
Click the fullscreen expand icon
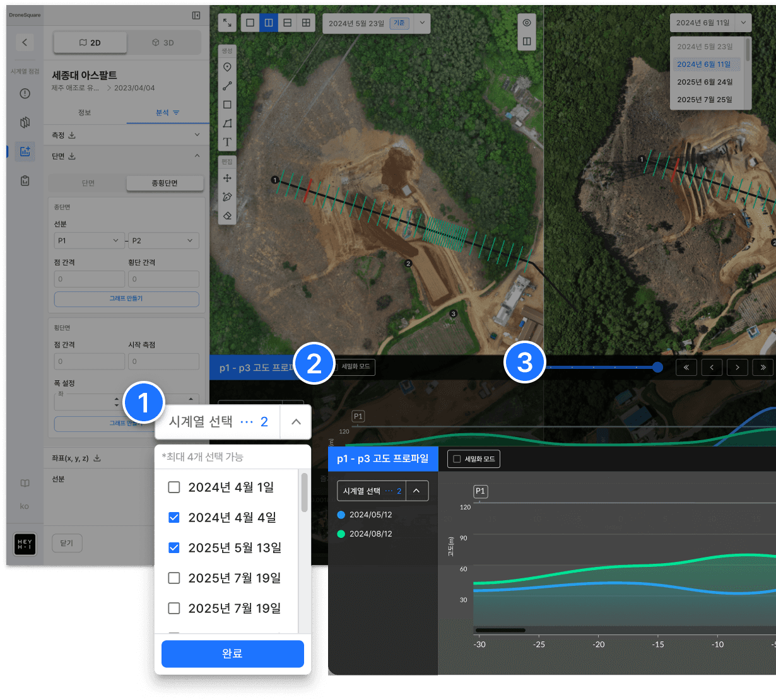tap(227, 23)
